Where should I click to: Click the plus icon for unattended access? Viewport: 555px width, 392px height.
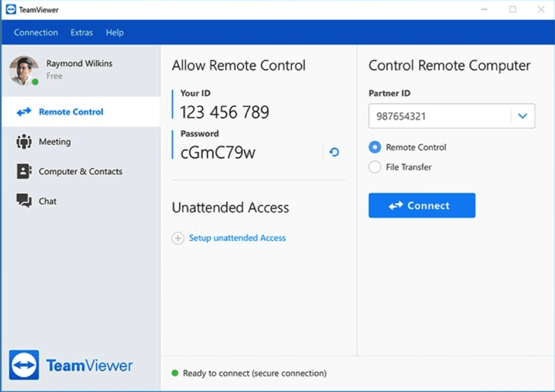pos(178,238)
